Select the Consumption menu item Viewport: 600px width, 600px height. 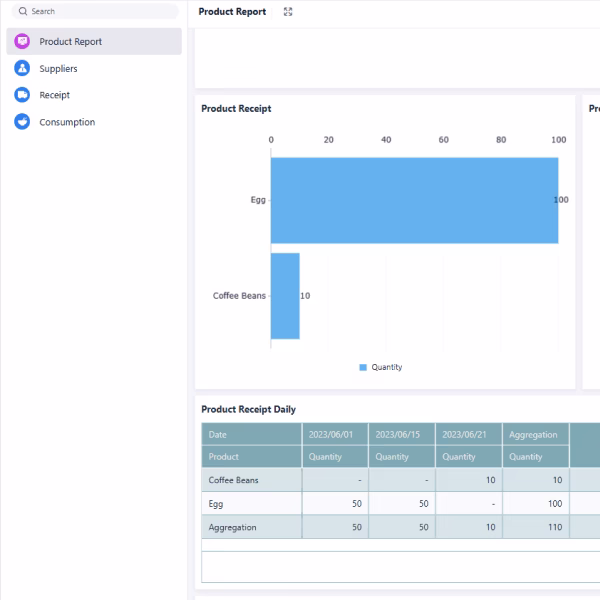(x=67, y=122)
